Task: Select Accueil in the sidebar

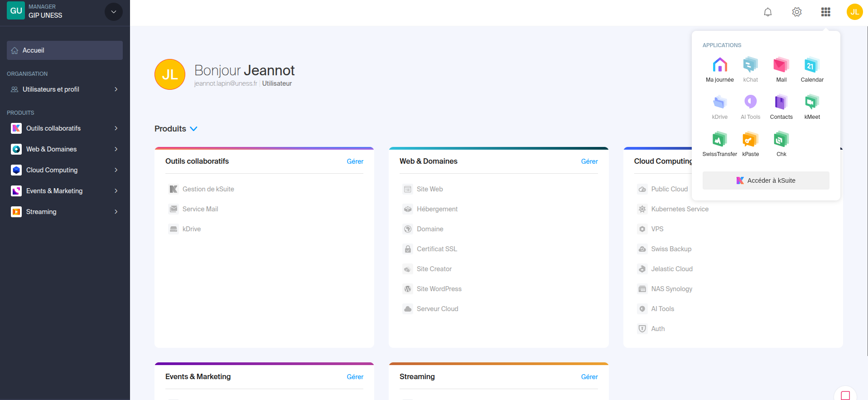Action: coord(64,50)
